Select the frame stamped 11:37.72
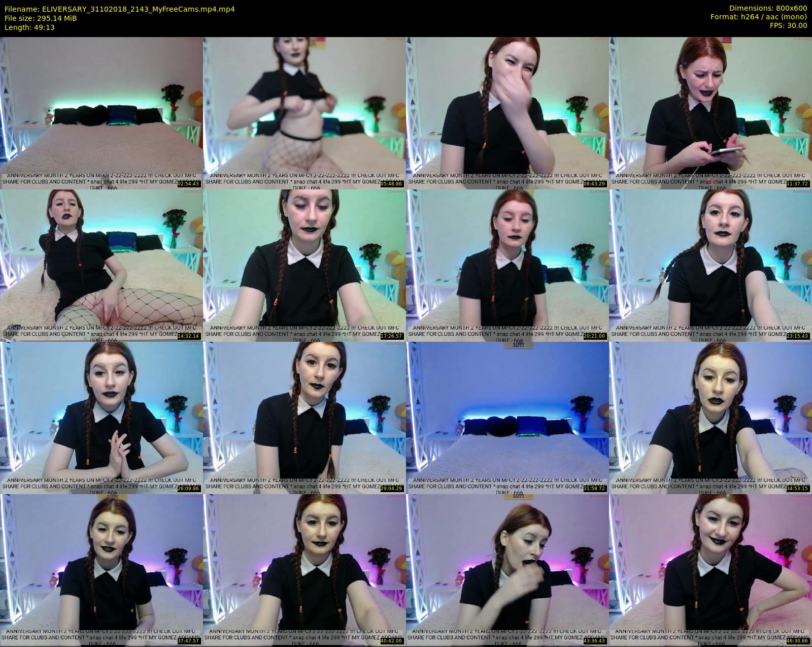812x647 pixels. 710,113
